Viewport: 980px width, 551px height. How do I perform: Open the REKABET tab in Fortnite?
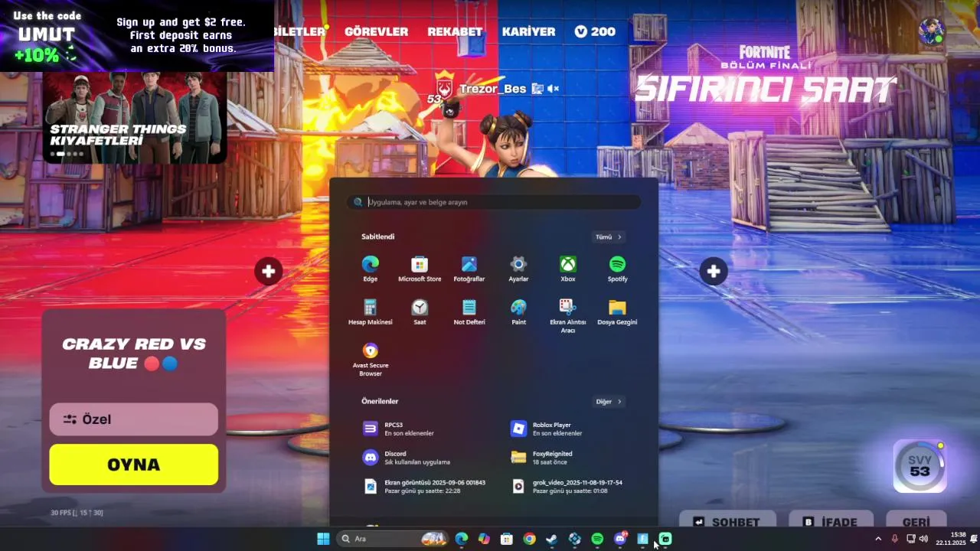click(455, 31)
